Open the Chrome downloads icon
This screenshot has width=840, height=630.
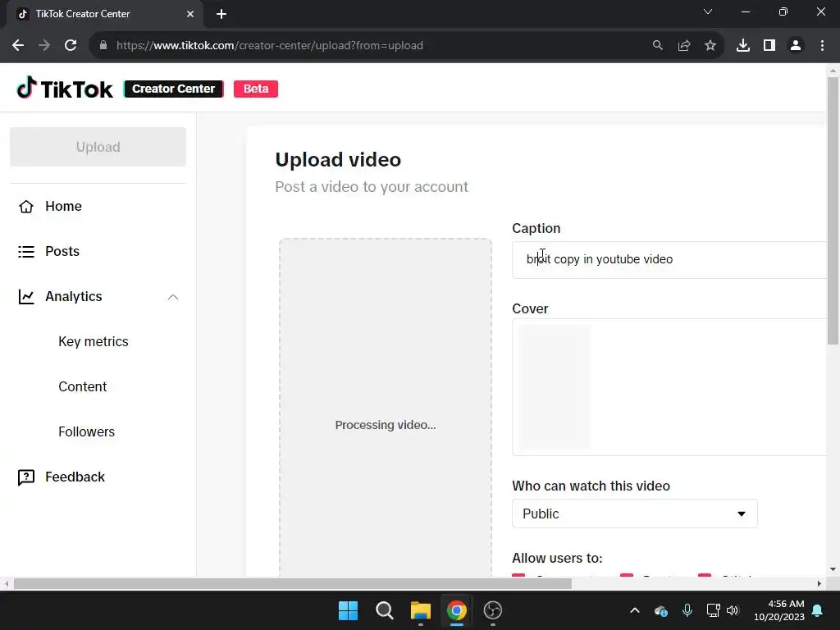pos(742,46)
